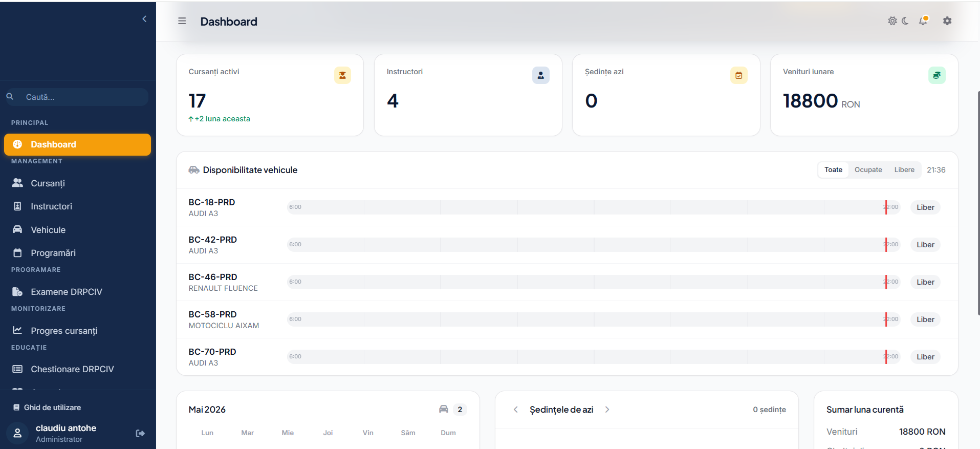Click the RENAULT FLUENCE vehicle label

click(223, 288)
